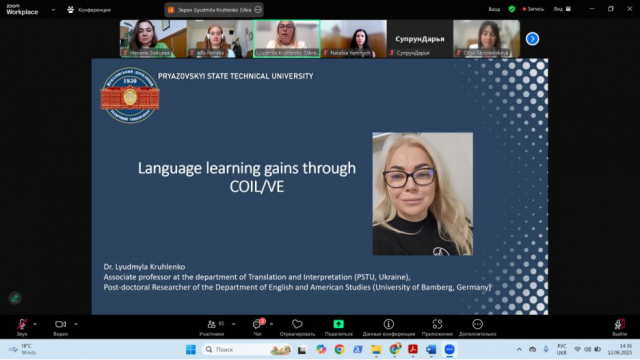The width and height of the screenshot is (640, 360).
Task: Turn on camera with Видео button
Action: (60, 327)
